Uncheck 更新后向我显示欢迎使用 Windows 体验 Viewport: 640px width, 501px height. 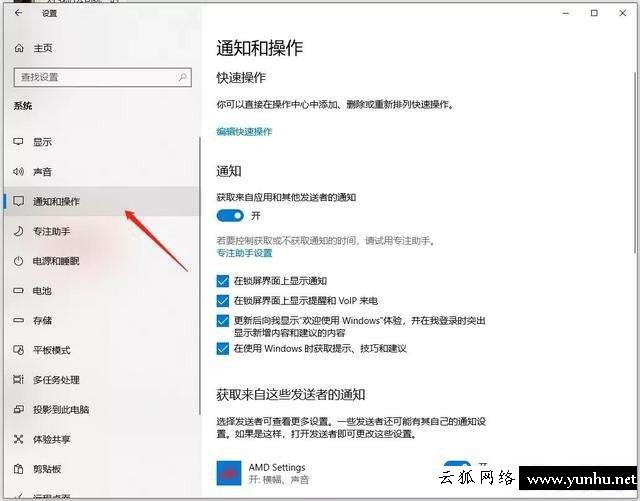coord(222,321)
